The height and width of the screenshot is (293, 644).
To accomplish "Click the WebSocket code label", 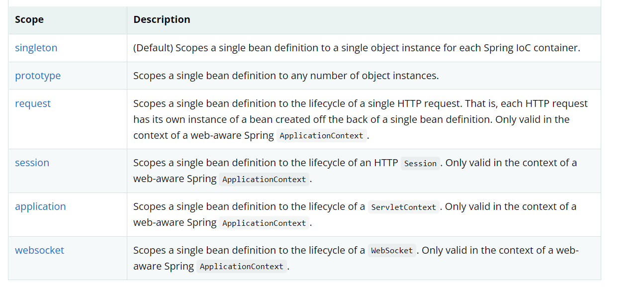I will tap(392, 251).
